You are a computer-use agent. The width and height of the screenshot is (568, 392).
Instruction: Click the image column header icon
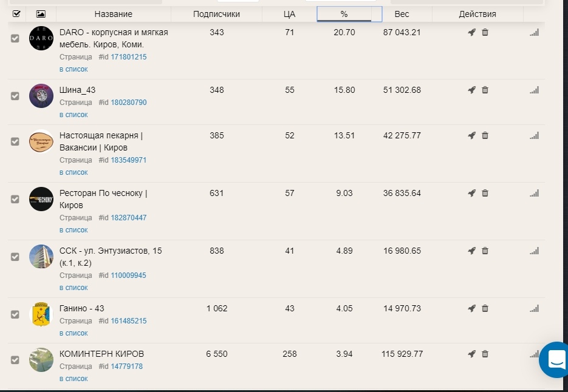(x=41, y=14)
